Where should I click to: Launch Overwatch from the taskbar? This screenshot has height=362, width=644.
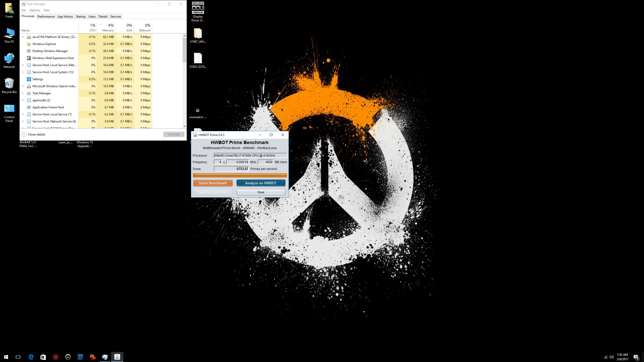pyautogui.click(x=68, y=357)
